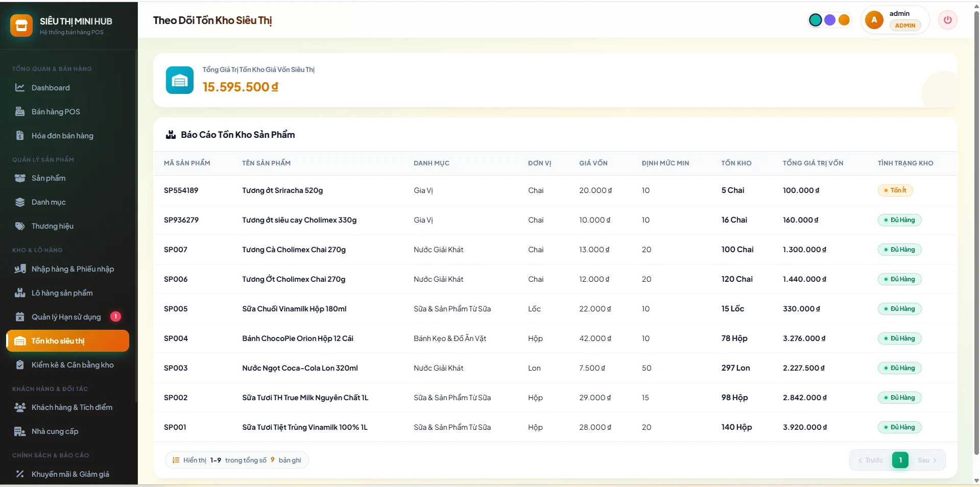980x487 pixels.
Task: Click the Bán hàng POS cash register icon
Action: coord(20,112)
